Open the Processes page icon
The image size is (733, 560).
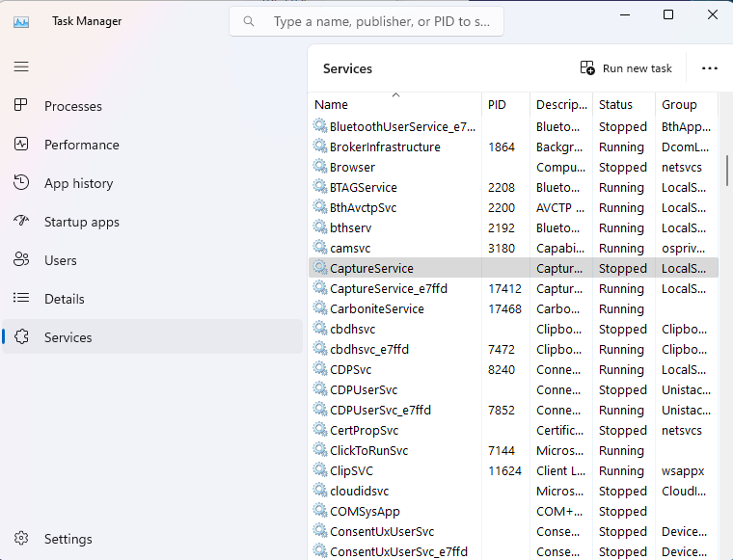pos(21,106)
